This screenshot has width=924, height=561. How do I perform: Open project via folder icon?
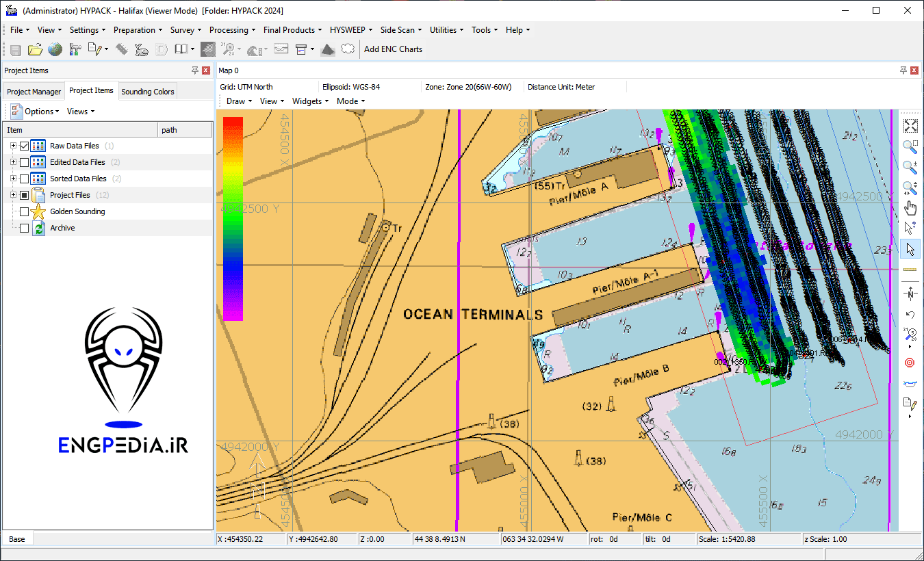coord(35,49)
